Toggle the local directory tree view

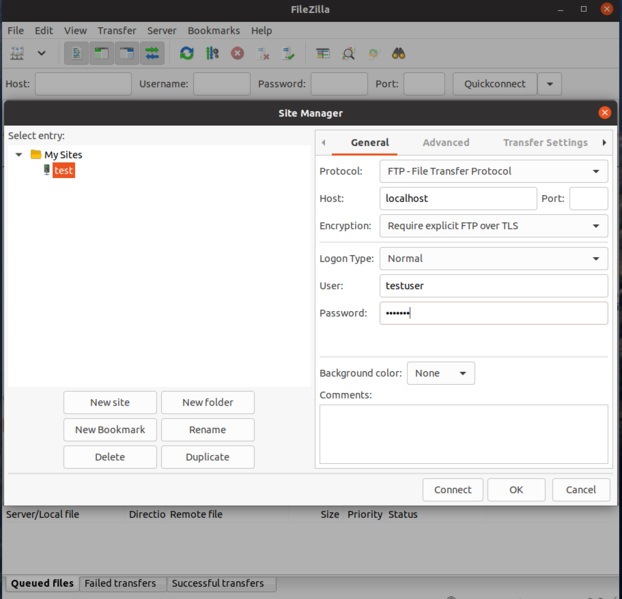click(102, 53)
